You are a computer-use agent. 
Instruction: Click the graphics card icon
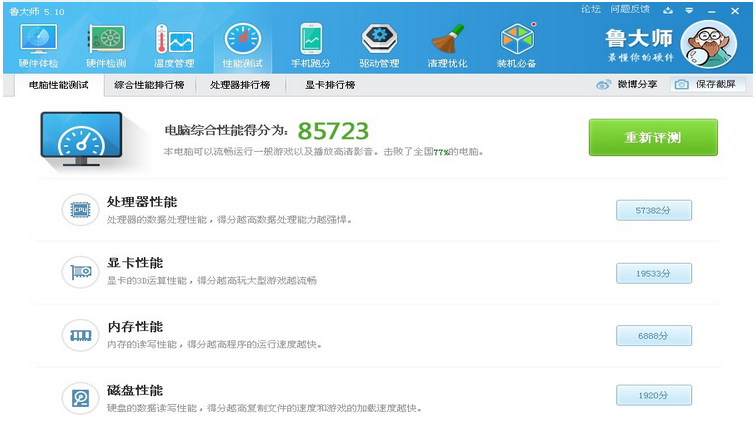[81, 272]
